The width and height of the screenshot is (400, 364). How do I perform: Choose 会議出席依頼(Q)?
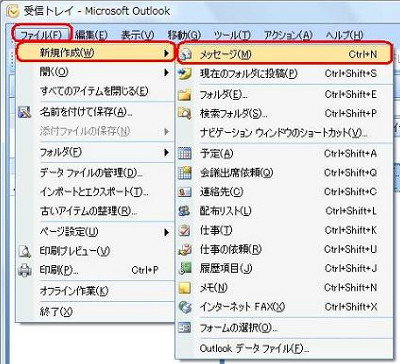pos(284,173)
